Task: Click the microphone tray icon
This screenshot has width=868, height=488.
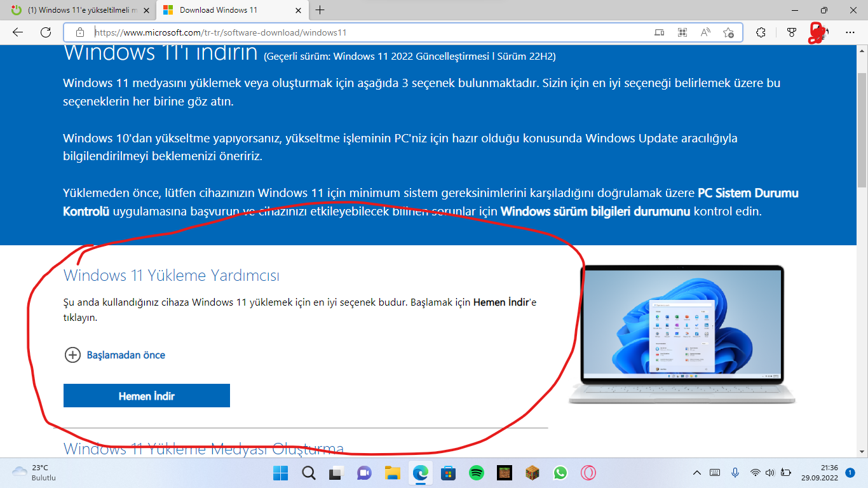Action: (x=735, y=473)
